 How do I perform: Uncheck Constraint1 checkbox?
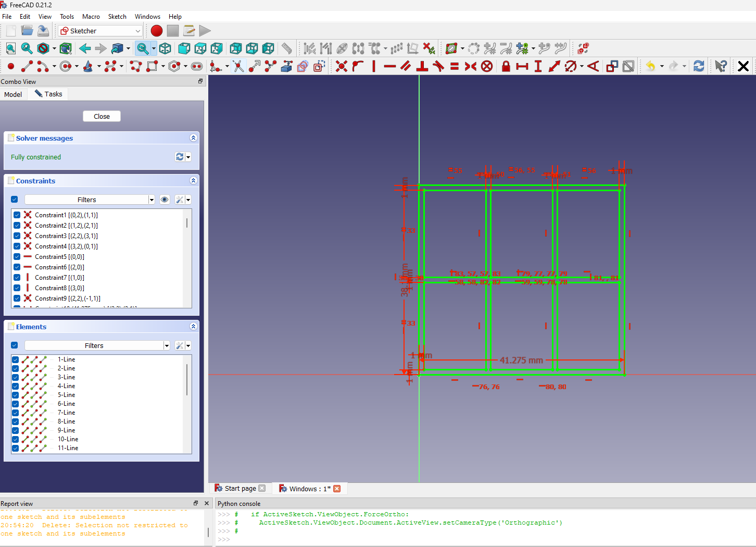pyautogui.click(x=17, y=215)
